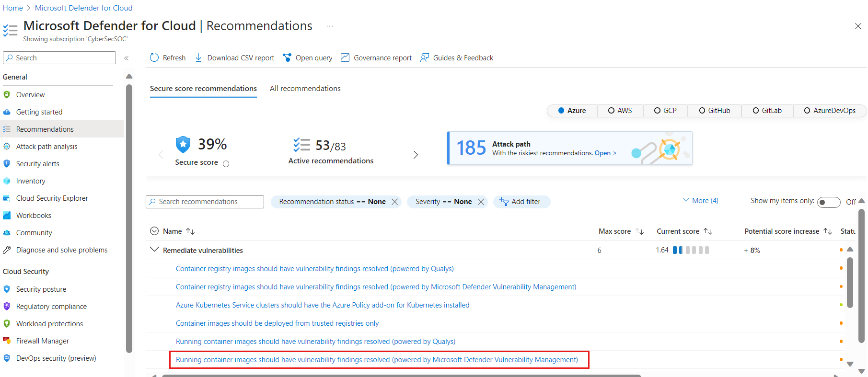
Task: Click the recommendations table vertical scrollbar
Action: [850, 283]
